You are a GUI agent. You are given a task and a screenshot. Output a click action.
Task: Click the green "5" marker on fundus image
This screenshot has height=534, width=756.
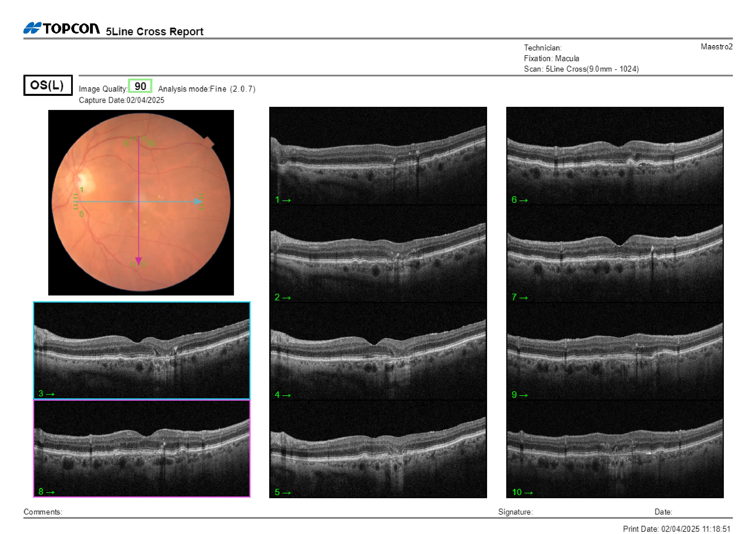click(x=82, y=214)
